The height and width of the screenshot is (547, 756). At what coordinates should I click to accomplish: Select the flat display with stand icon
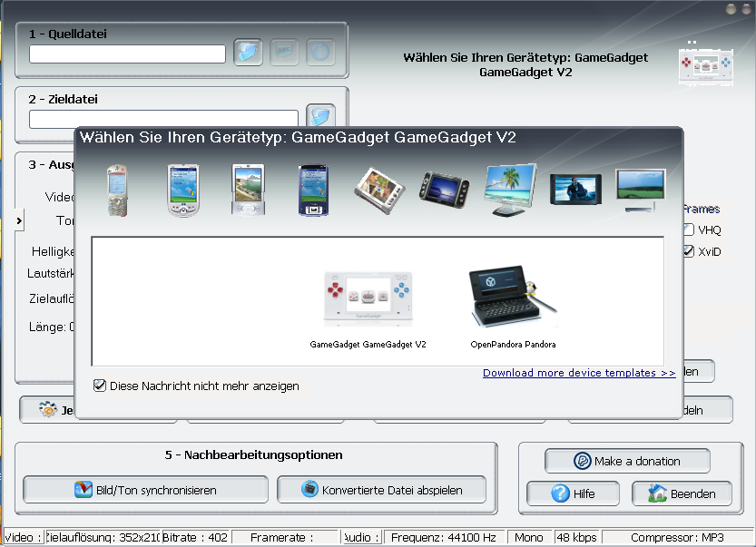(641, 190)
